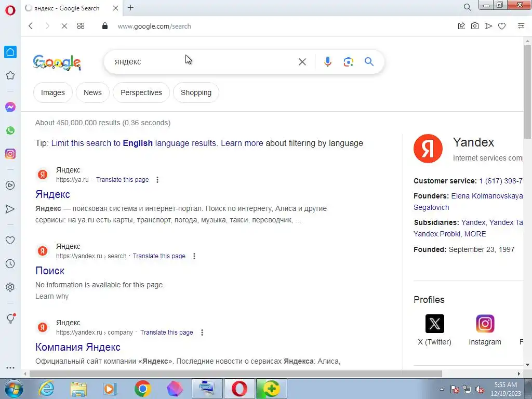Viewport: 532px width, 399px height.
Task: Click Learn more about filtering link
Action: 242,143
